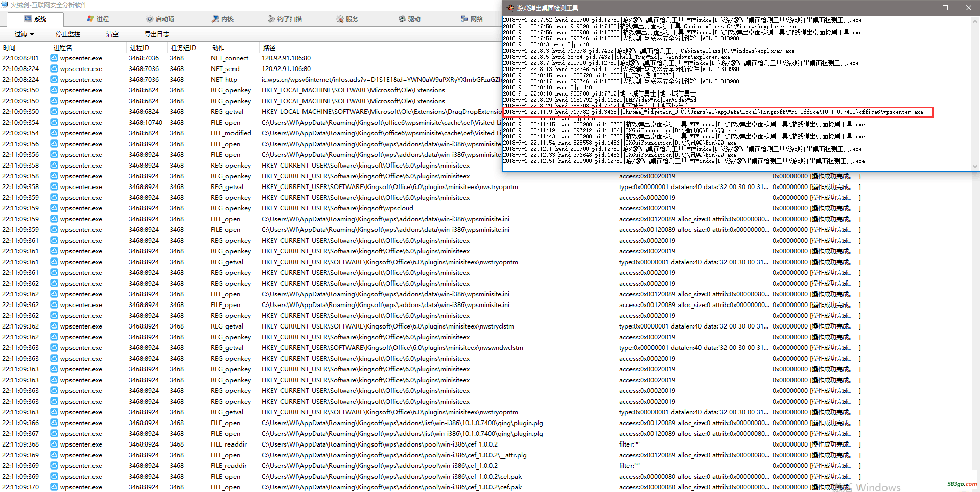The height and width of the screenshot is (492, 980).
Task: Click process icon in the 22:11:09:368 row
Action: point(54,444)
